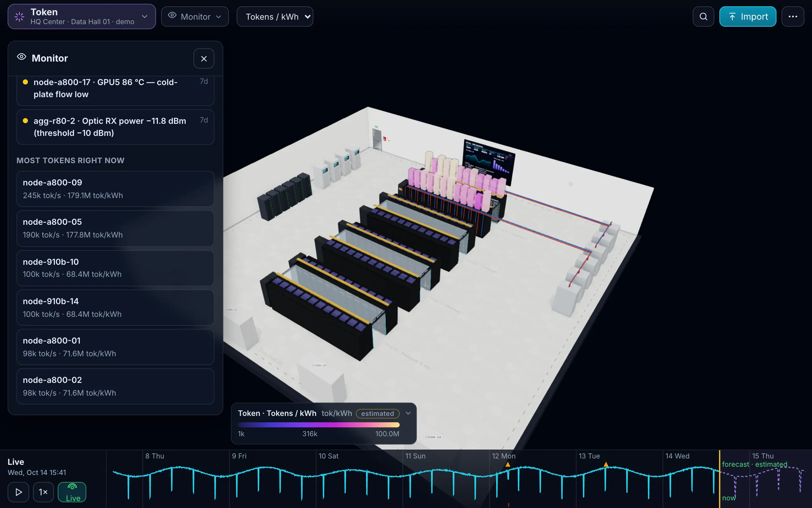Viewport: 812px width, 508px height.
Task: Click the Wed, Oct 14 15:41 timestamp
Action: tap(37, 472)
